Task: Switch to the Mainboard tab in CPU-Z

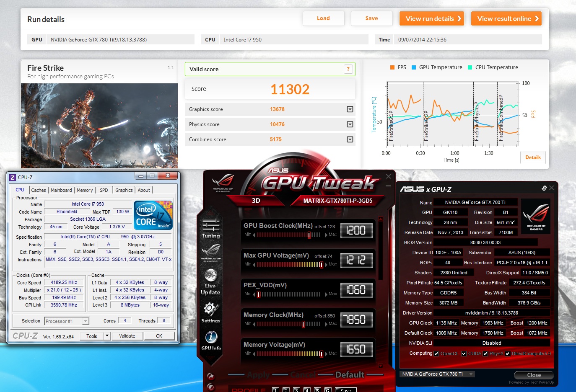Action: 61,190
